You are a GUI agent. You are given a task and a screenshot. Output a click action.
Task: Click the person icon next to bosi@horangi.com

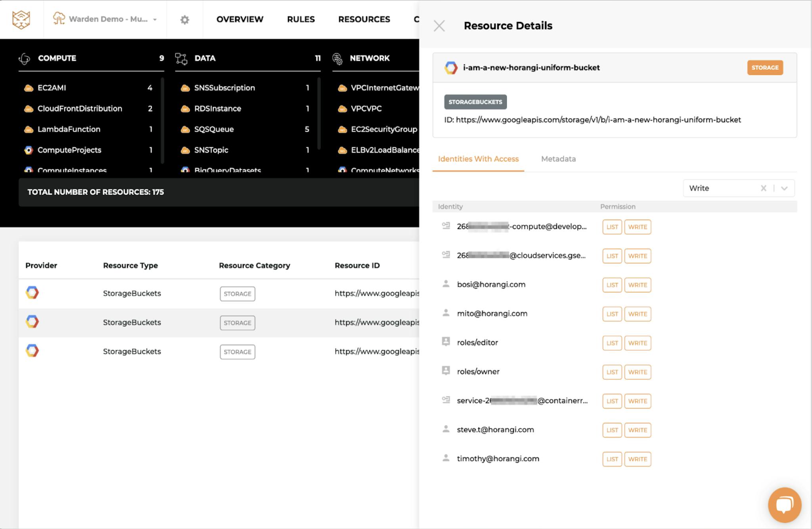point(446,284)
